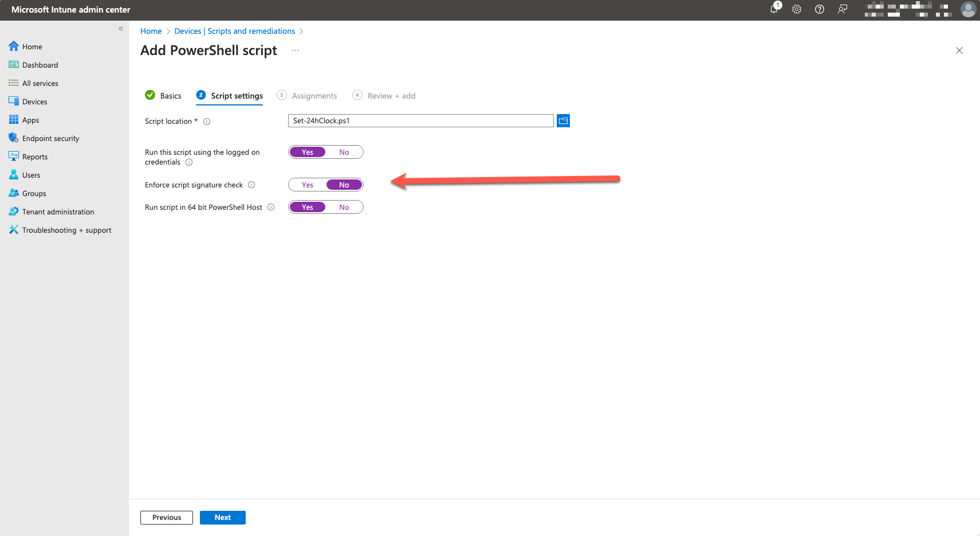The height and width of the screenshot is (536, 980).
Task: Open the Apps section
Action: pyautogui.click(x=29, y=119)
